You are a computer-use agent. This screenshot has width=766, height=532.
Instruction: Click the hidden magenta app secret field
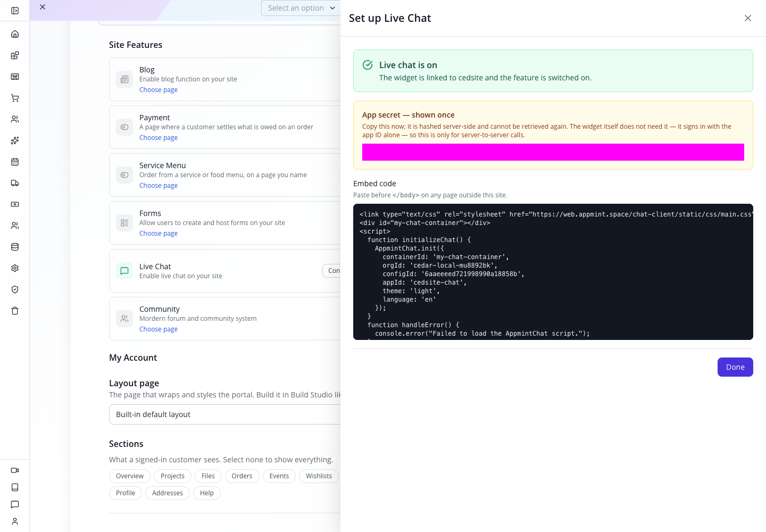pos(553,152)
